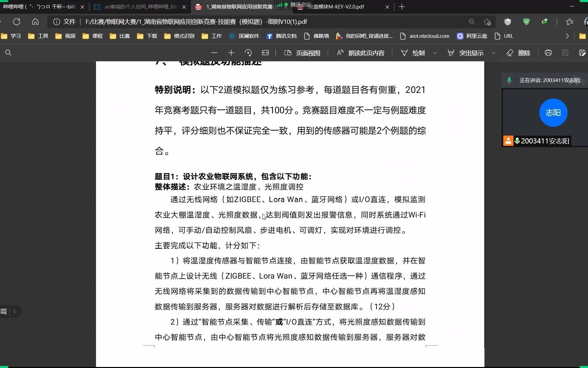588x368 pixels.
Task: Open the 下载 bookmarks folder
Action: click(147, 36)
